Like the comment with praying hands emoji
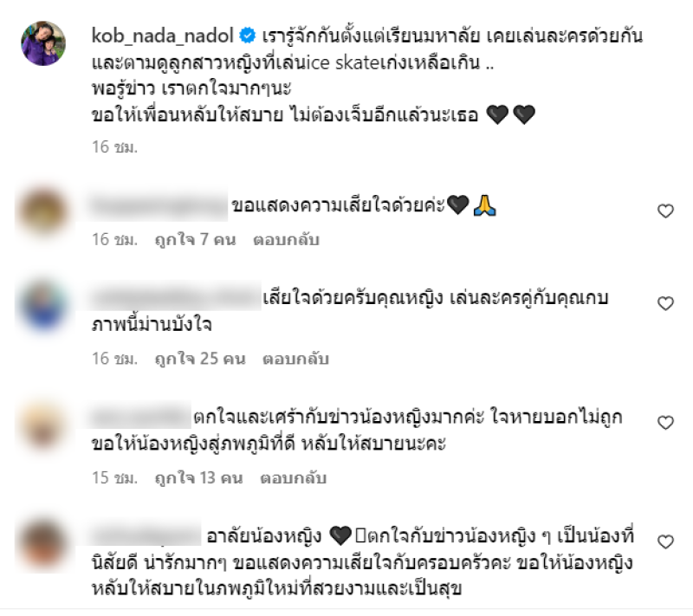Screen dimensions: 693x616 [665, 211]
